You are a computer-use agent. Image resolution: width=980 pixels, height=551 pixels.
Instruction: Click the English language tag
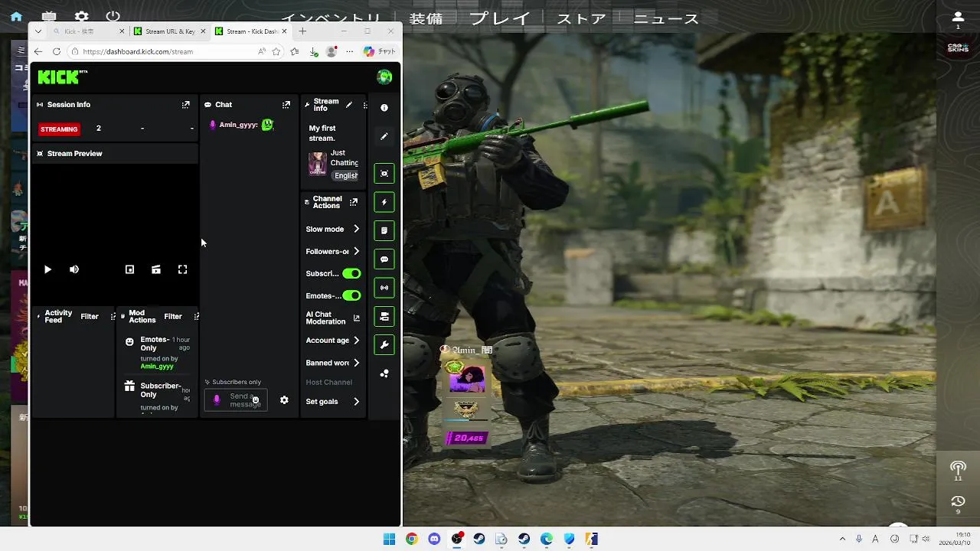[x=345, y=175]
